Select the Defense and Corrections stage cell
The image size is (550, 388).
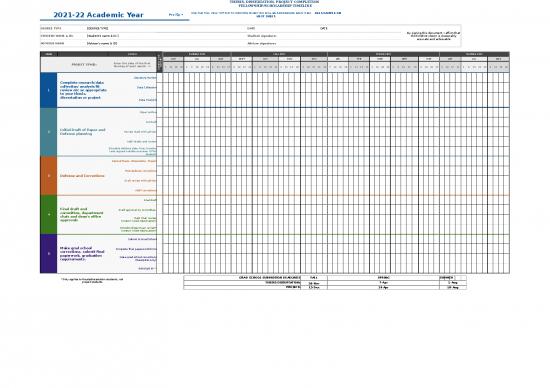(x=82, y=176)
